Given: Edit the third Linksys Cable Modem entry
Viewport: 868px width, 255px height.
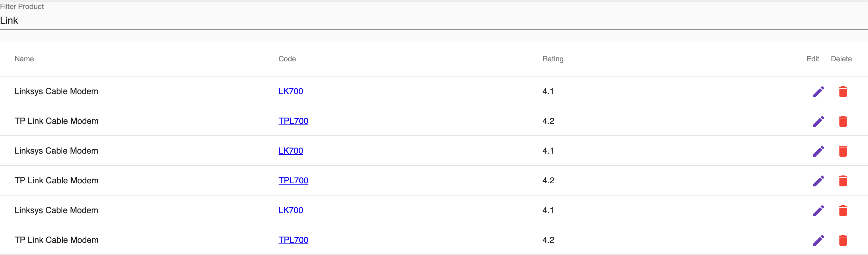Looking at the screenshot, I should 818,210.
